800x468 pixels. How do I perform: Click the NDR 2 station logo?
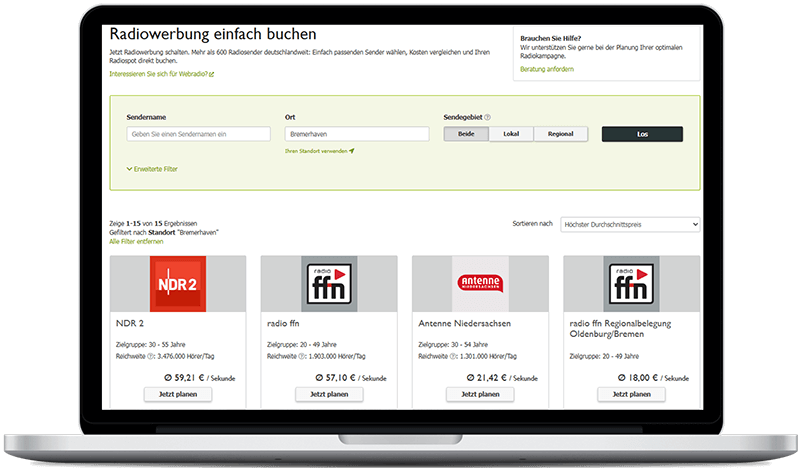click(x=178, y=284)
